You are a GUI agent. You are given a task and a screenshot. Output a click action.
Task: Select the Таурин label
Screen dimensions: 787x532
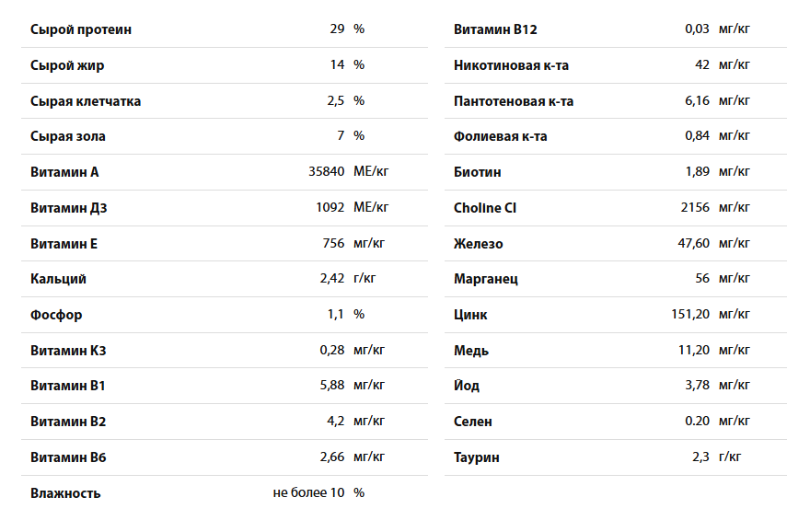coord(476,457)
